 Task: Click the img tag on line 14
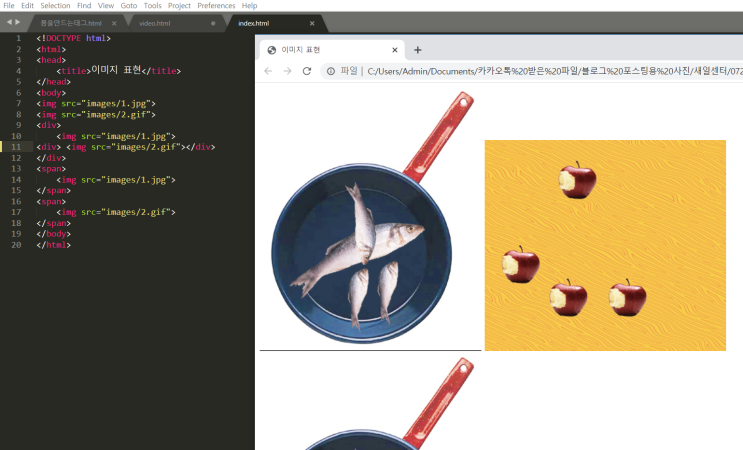tap(116, 180)
